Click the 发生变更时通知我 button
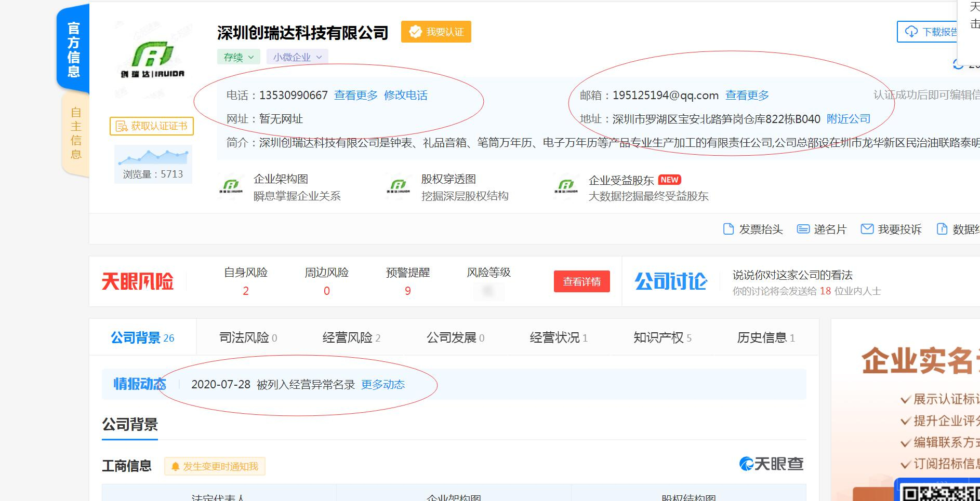The width and height of the screenshot is (980, 501). [215, 466]
